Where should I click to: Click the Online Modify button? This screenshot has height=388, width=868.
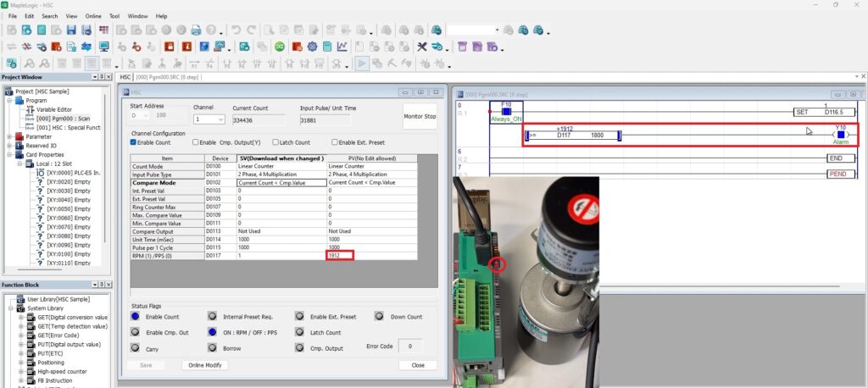[204, 365]
